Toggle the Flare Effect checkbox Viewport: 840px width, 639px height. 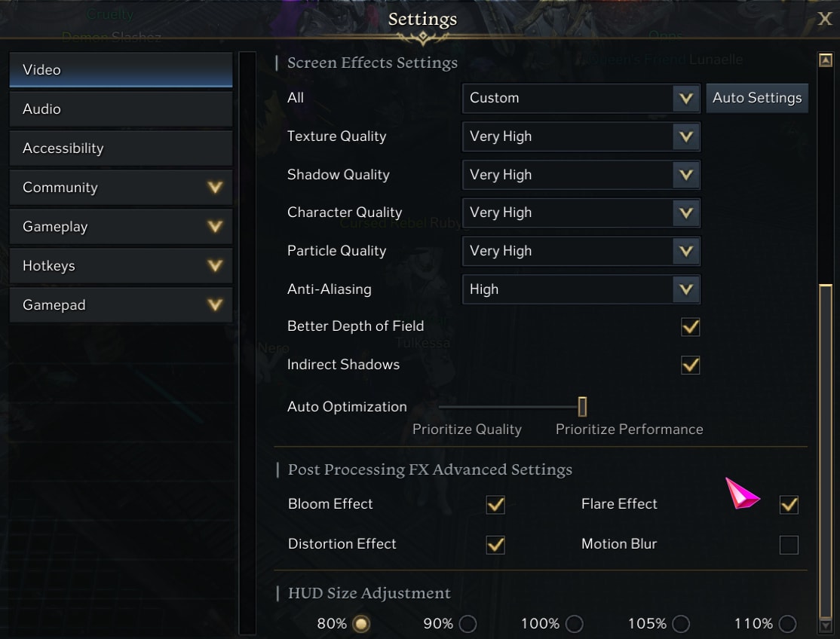(789, 505)
